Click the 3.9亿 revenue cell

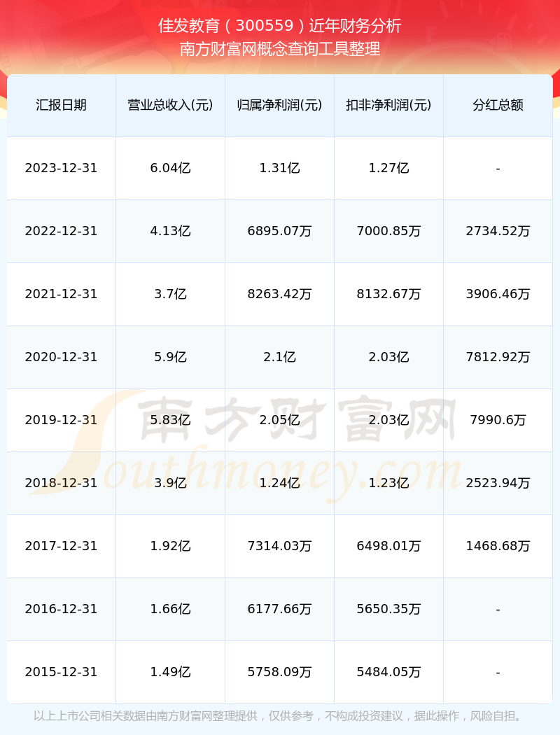171,483
